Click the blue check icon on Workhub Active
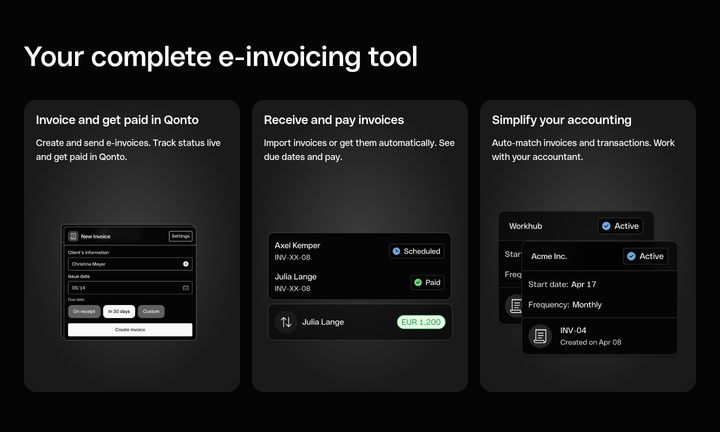The image size is (720, 432). 606,226
